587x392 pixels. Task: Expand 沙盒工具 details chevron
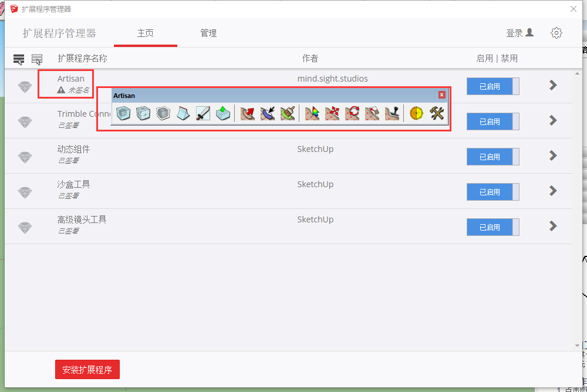553,191
